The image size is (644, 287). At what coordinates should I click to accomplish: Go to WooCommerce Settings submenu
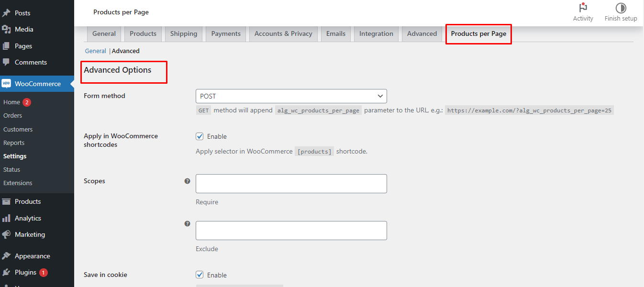[x=15, y=156]
